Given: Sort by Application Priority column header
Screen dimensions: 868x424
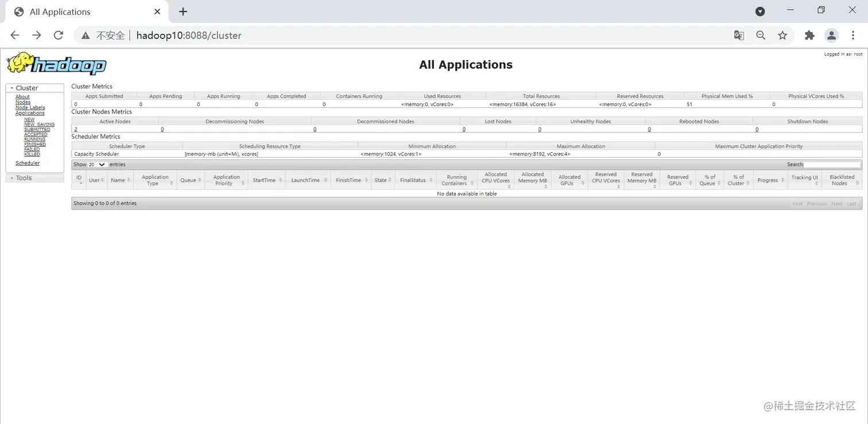Looking at the screenshot, I should [x=227, y=180].
